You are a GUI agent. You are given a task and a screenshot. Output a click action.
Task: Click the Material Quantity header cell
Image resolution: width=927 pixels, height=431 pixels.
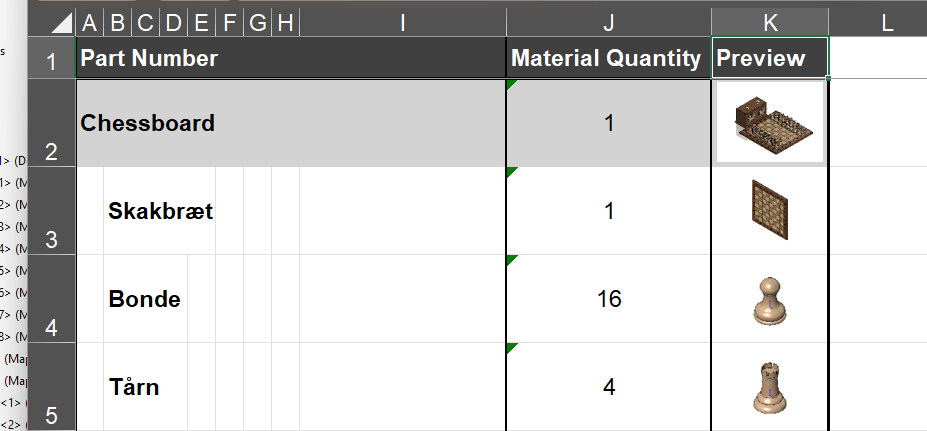(x=608, y=58)
